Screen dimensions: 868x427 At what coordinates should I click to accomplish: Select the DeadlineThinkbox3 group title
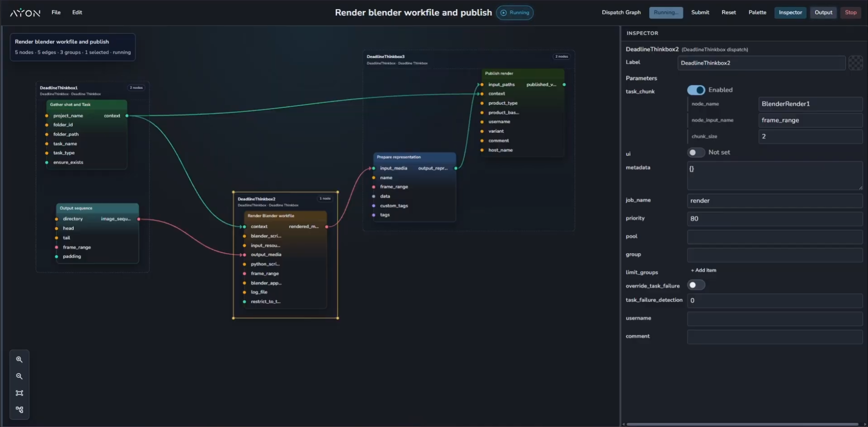point(386,57)
